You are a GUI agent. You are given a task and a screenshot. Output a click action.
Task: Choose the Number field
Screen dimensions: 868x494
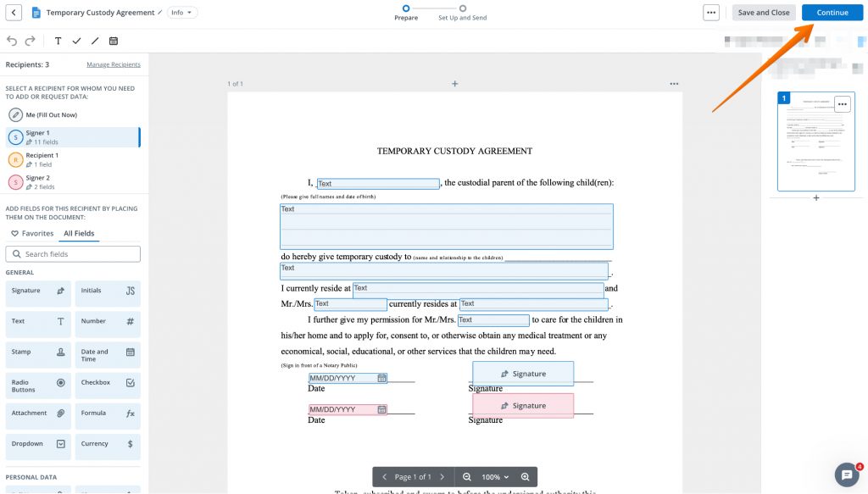[108, 324]
